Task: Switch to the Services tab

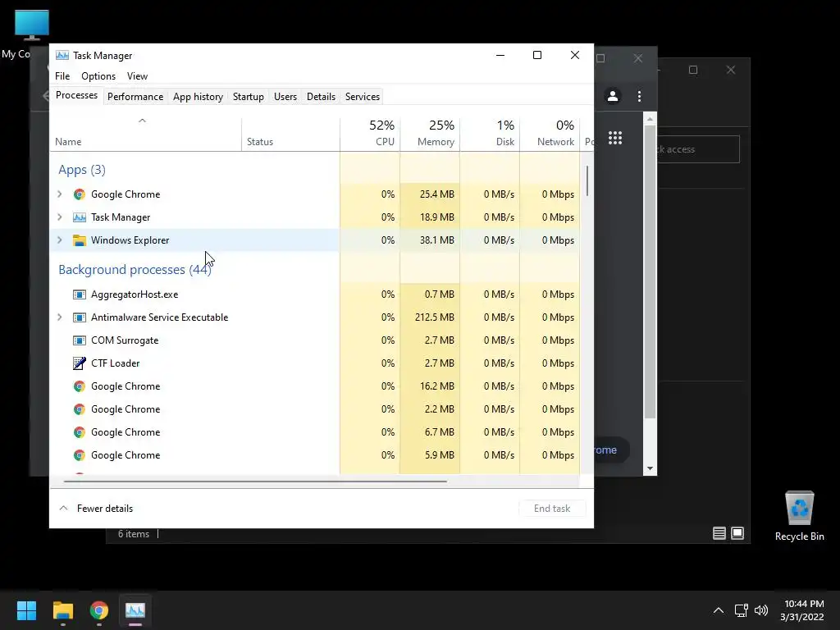Action: 362,97
